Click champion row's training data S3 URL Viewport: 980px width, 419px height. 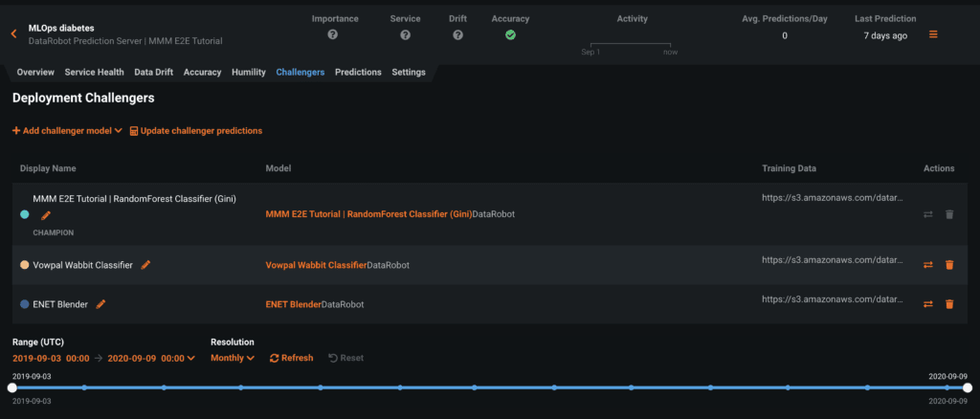[x=833, y=197]
